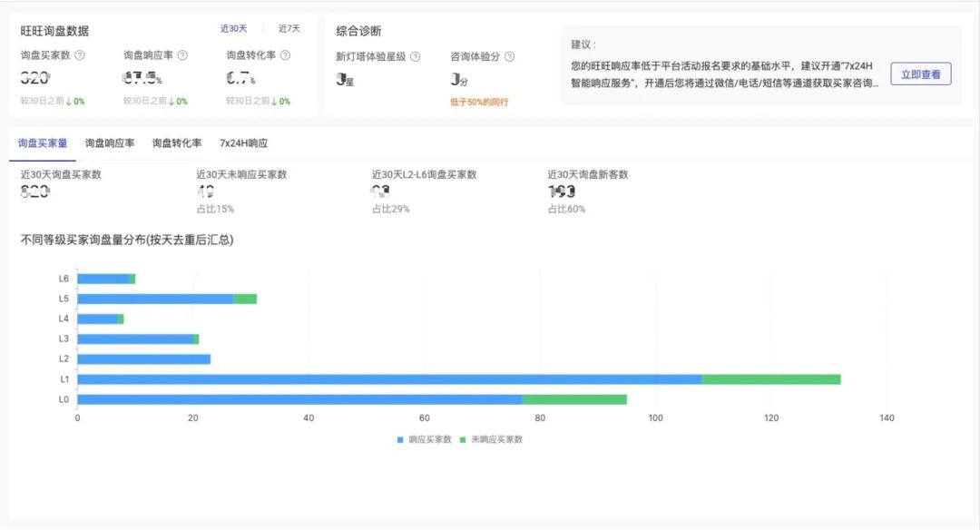This screenshot has height=530, width=980.
Task: Switch data range to 近7天
Action: (289, 29)
